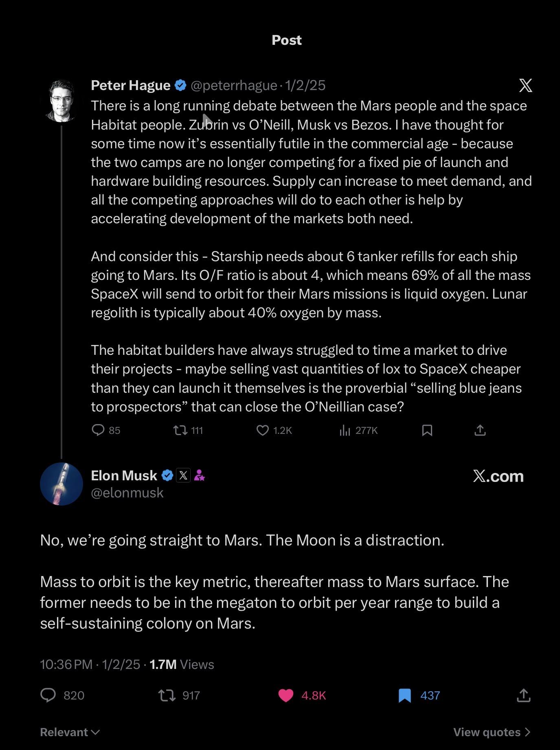Reply to Peter Hague's post
The image size is (560, 750).
pos(98,430)
